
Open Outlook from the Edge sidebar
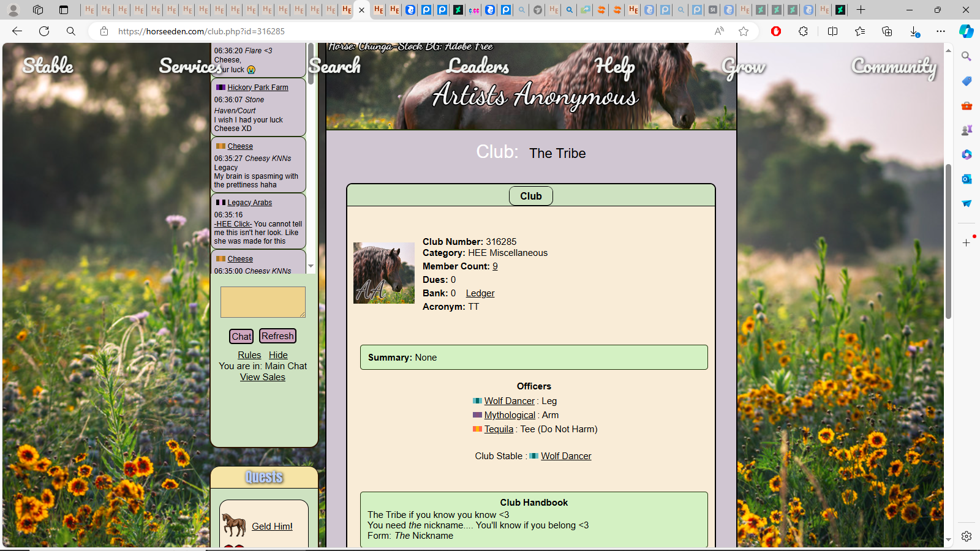tap(967, 179)
